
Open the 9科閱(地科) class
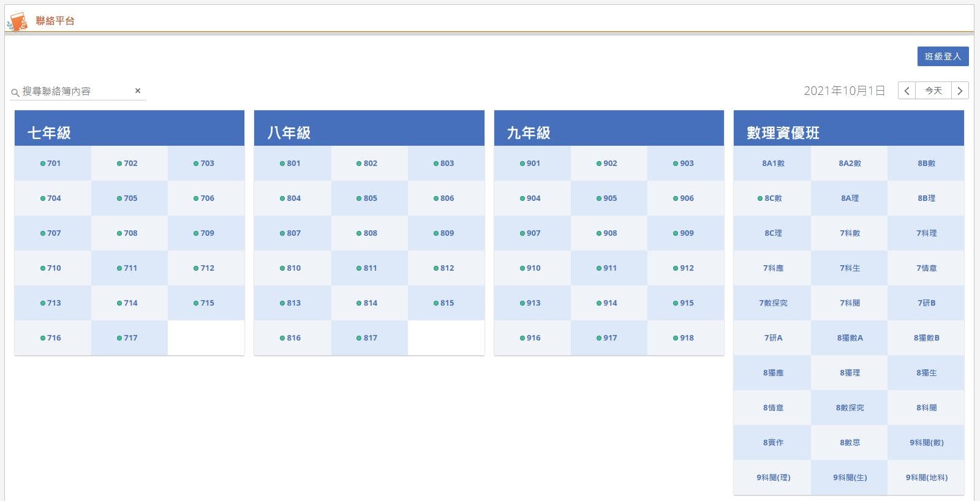(926, 478)
